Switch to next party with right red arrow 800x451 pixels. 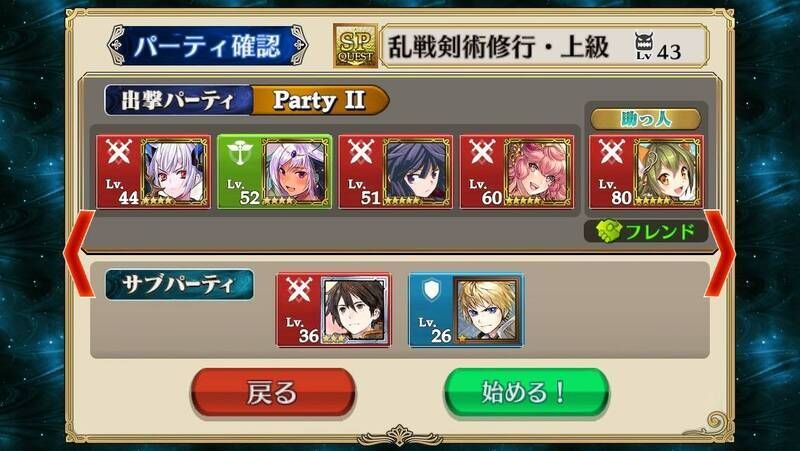pos(720,253)
